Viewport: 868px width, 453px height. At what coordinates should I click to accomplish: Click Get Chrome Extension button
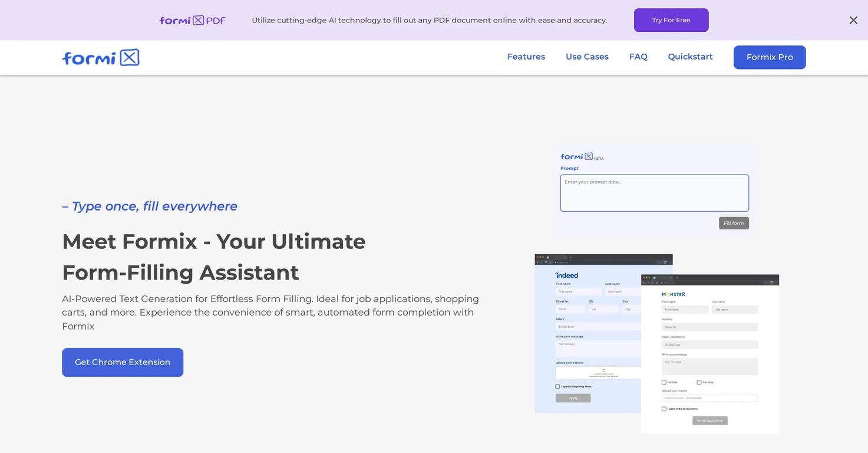(123, 362)
